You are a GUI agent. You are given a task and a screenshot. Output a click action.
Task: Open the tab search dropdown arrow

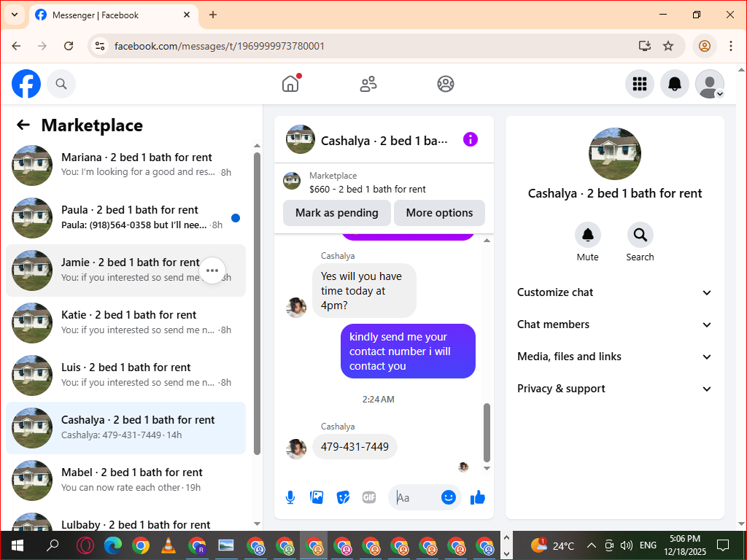click(15, 15)
